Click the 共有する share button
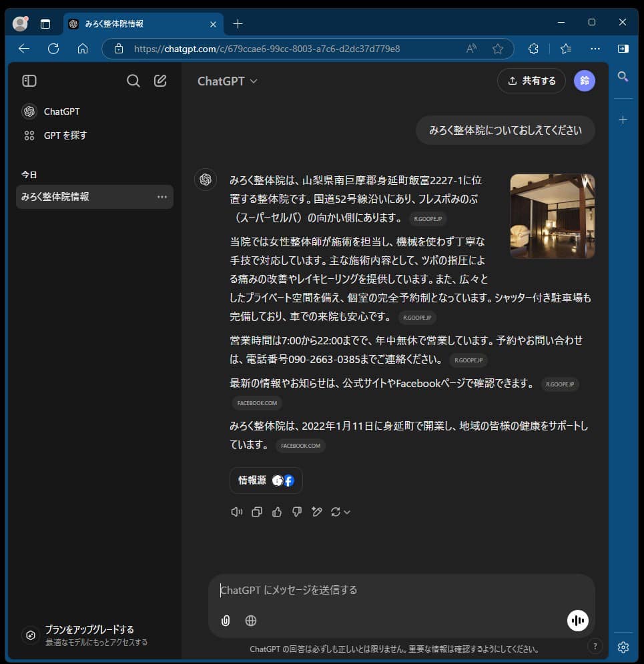Viewport: 644px width, 664px height. coord(531,81)
